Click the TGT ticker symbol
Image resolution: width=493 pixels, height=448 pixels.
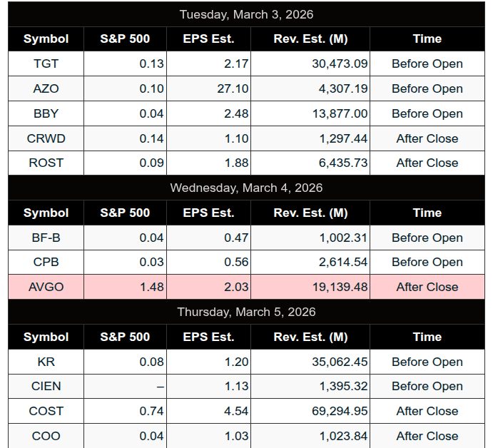pyautogui.click(x=46, y=63)
